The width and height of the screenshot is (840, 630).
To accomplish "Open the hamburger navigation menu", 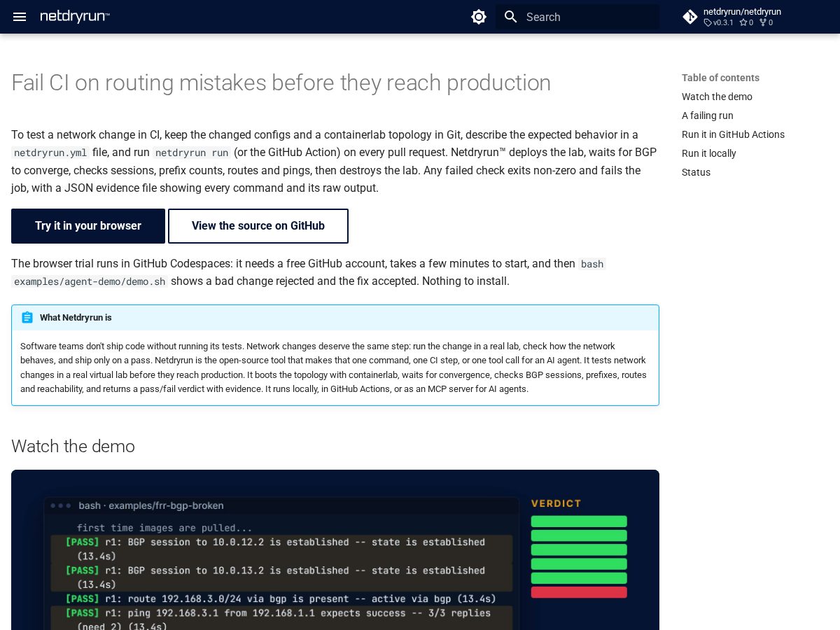I will point(20,17).
